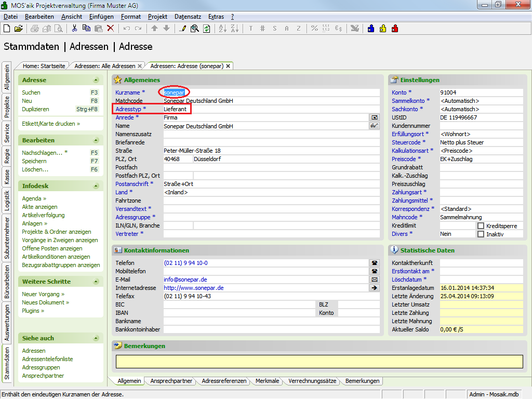Viewport: 532px width, 399px height.
Task: Expand the Neues Dokument submenu
Action: pos(46,302)
